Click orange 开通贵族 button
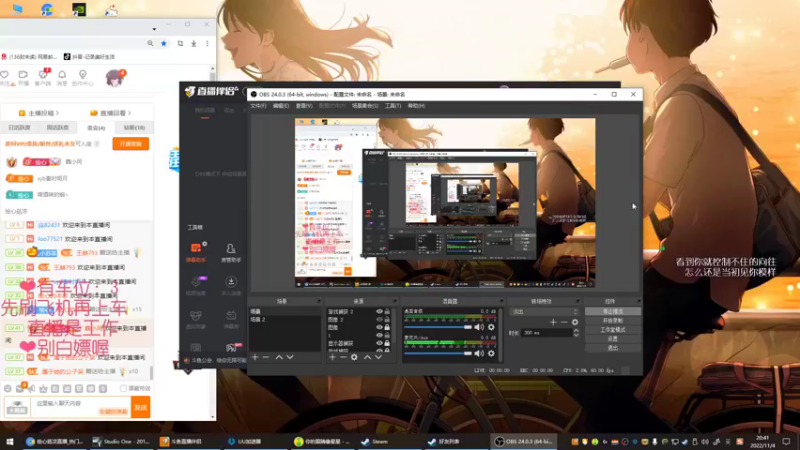The image size is (800, 450). (131, 144)
